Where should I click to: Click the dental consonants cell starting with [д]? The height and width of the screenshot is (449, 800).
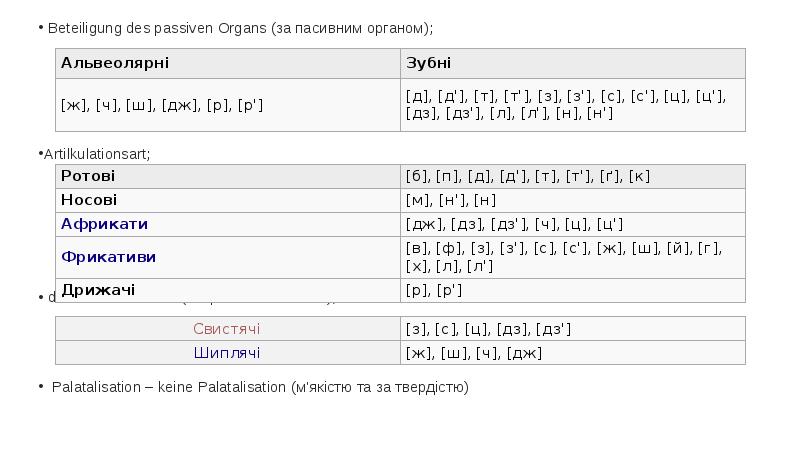click(573, 105)
